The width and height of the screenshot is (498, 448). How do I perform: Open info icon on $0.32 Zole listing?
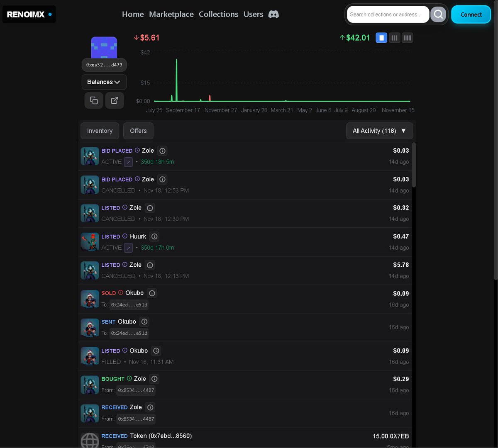tap(150, 208)
